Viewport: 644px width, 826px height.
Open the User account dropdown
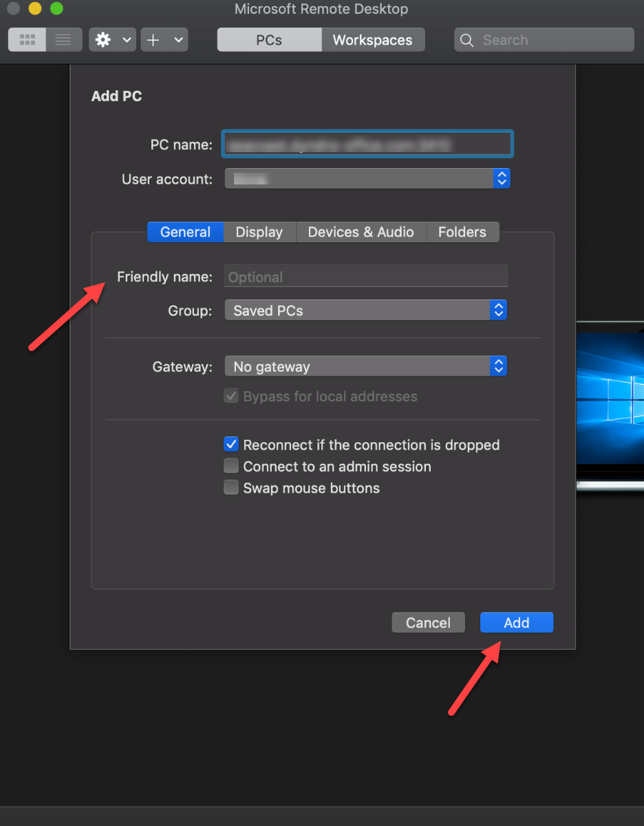pos(367,179)
